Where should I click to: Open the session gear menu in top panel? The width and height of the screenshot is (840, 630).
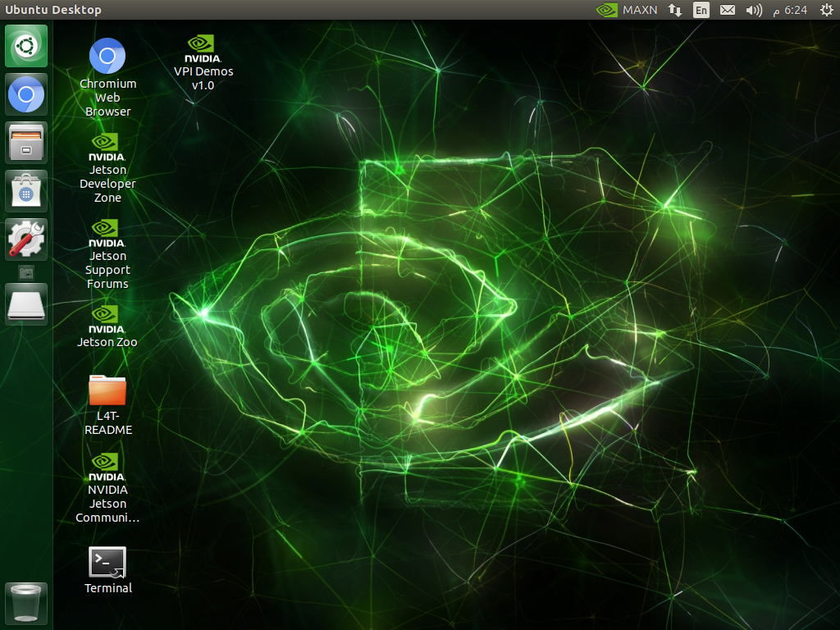point(825,10)
